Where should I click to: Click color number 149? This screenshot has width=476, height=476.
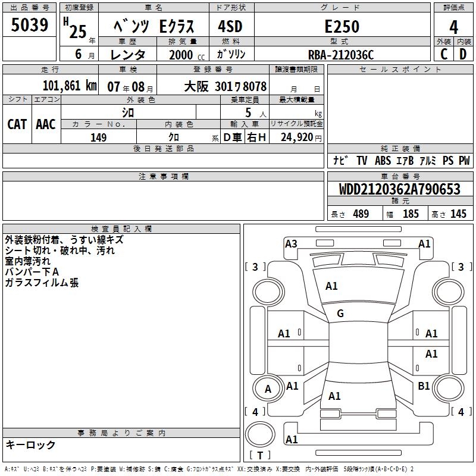click(x=98, y=137)
